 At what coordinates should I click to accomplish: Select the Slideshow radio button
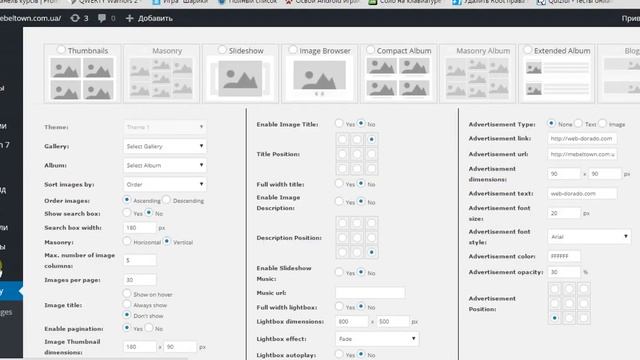222,50
